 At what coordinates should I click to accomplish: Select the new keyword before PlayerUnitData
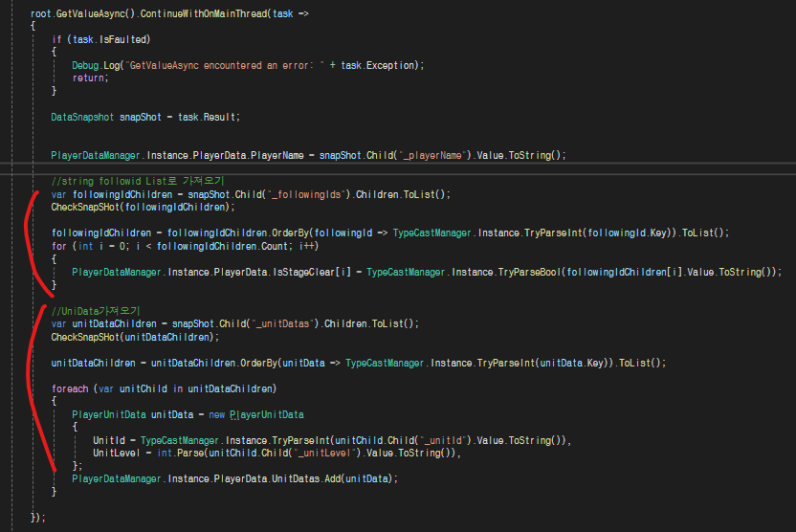coord(217,414)
